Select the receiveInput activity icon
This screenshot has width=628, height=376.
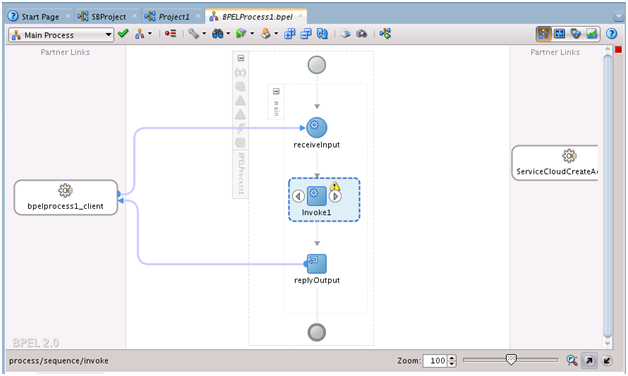(316, 127)
